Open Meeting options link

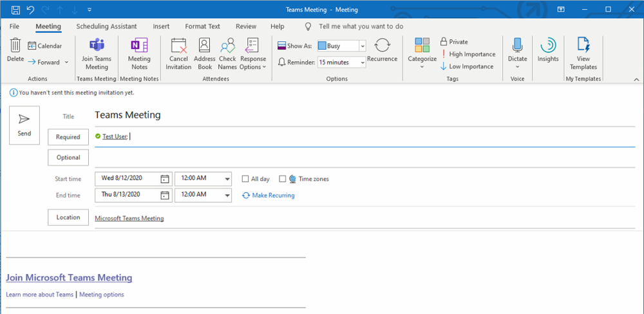coord(102,294)
